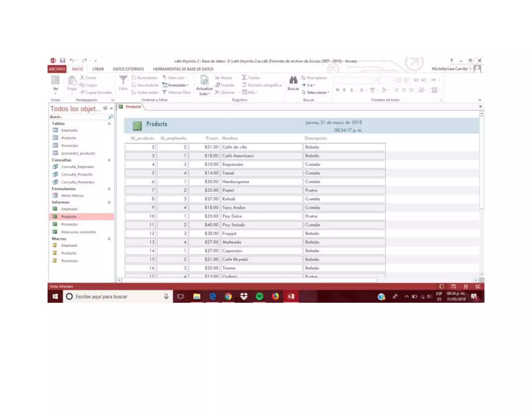Click the Avanzadas filter options
The width and height of the screenshot is (532, 411).
(x=176, y=85)
